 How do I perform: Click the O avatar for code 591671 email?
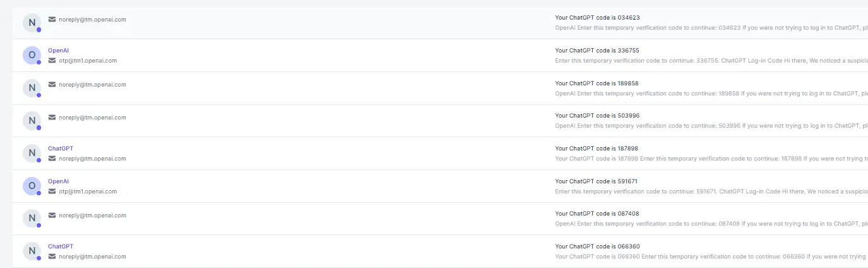click(32, 186)
